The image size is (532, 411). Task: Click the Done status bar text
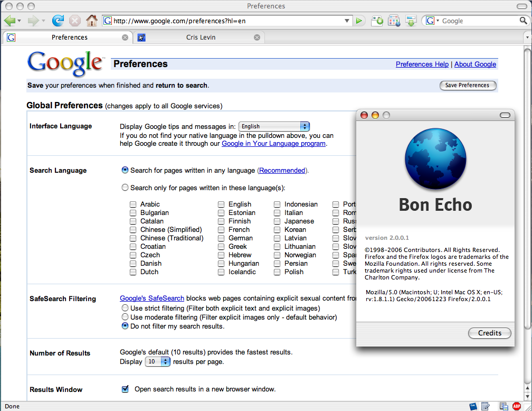[x=12, y=406]
